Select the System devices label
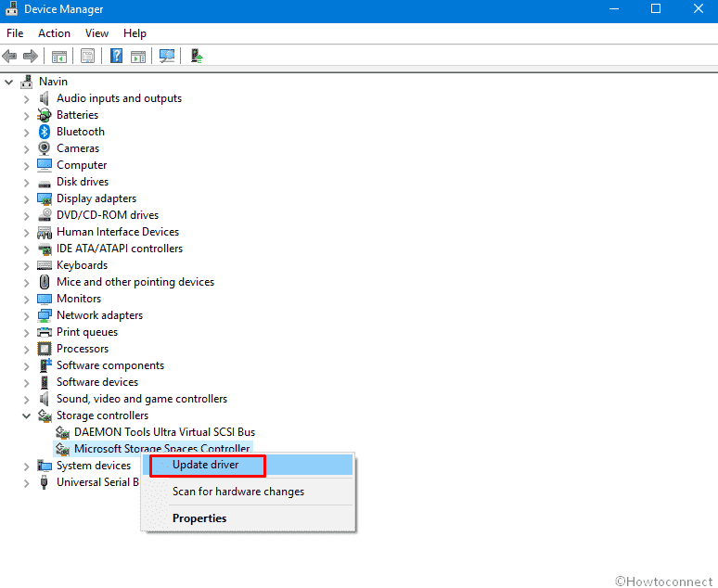 tap(94, 466)
